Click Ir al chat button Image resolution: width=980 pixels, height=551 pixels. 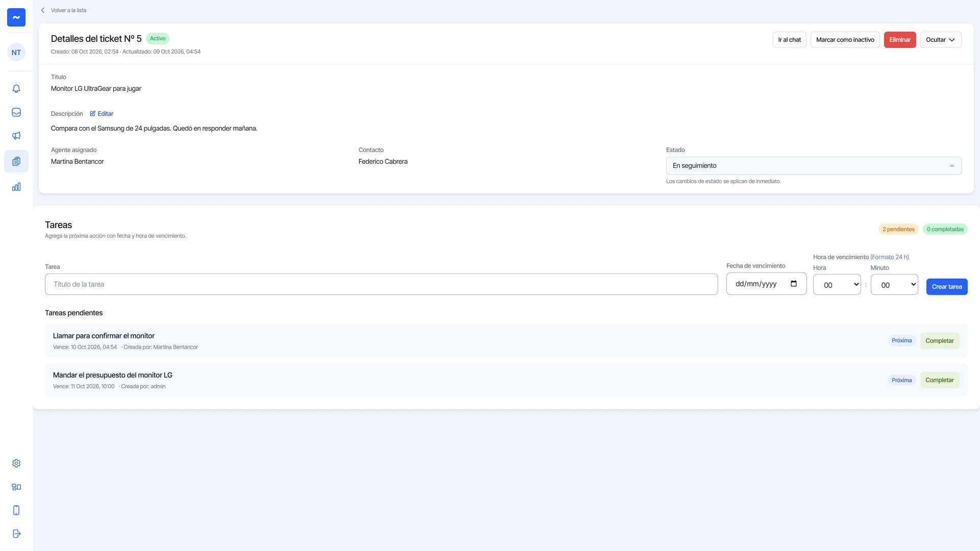[x=790, y=40]
